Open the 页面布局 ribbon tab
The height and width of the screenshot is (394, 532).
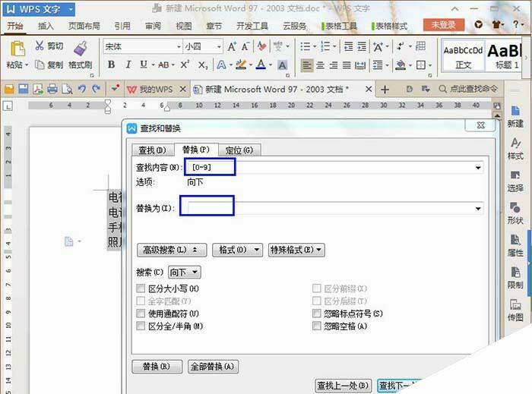pos(84,26)
